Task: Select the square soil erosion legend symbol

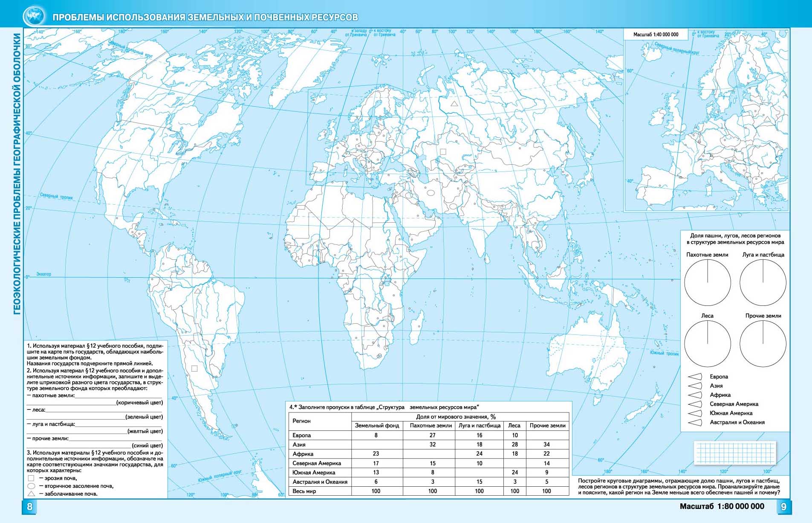Action: click(31, 478)
